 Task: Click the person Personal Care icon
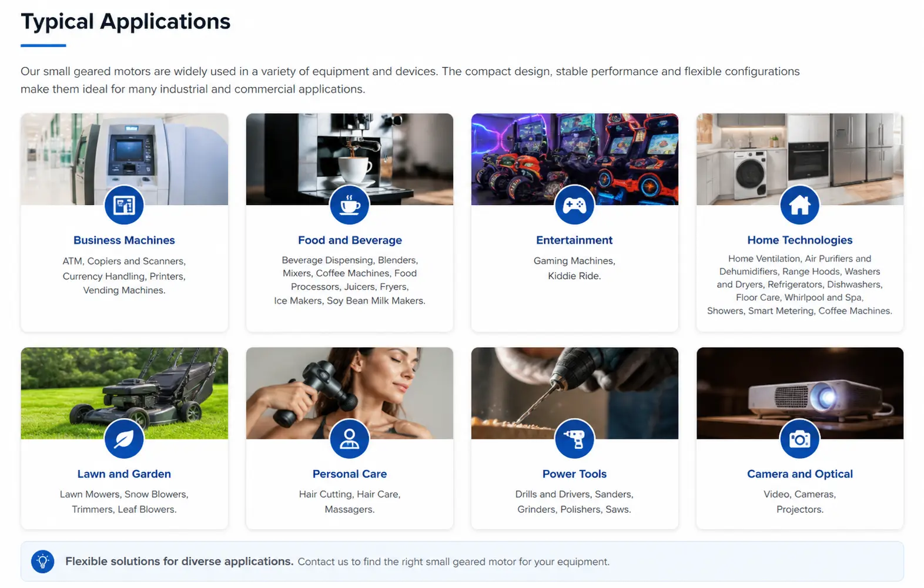point(350,439)
